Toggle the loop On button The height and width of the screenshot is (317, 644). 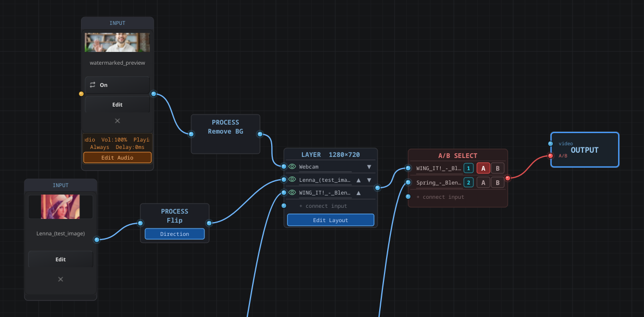(118, 85)
